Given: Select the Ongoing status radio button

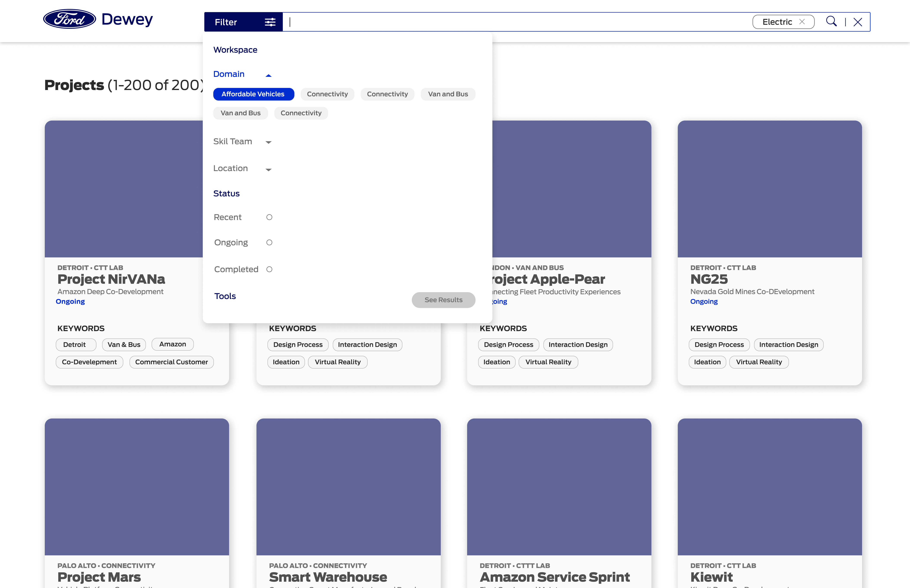Looking at the screenshot, I should 269,242.
